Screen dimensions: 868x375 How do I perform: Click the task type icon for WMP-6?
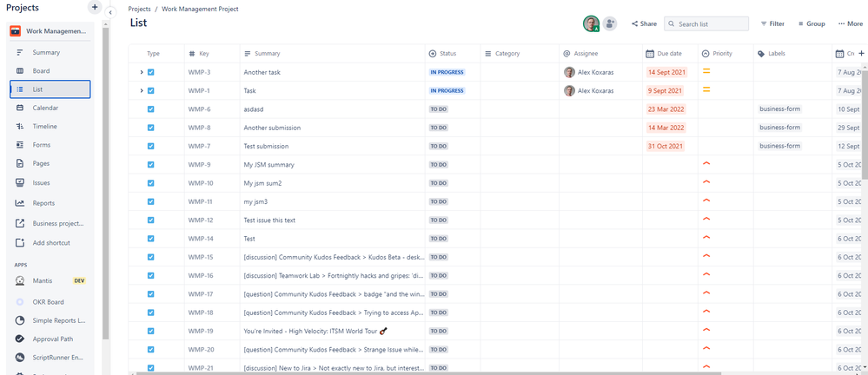pyautogui.click(x=150, y=109)
